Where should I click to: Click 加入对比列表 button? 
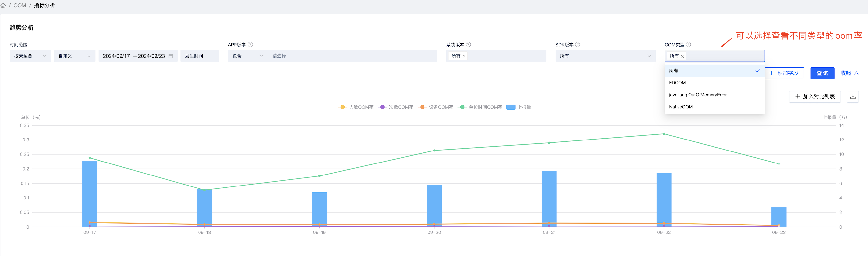(815, 97)
